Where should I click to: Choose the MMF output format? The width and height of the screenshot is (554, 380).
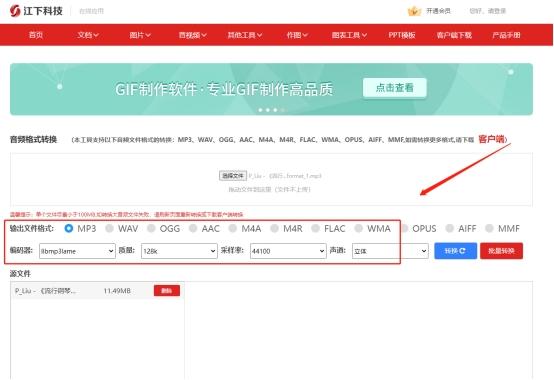tap(489, 228)
